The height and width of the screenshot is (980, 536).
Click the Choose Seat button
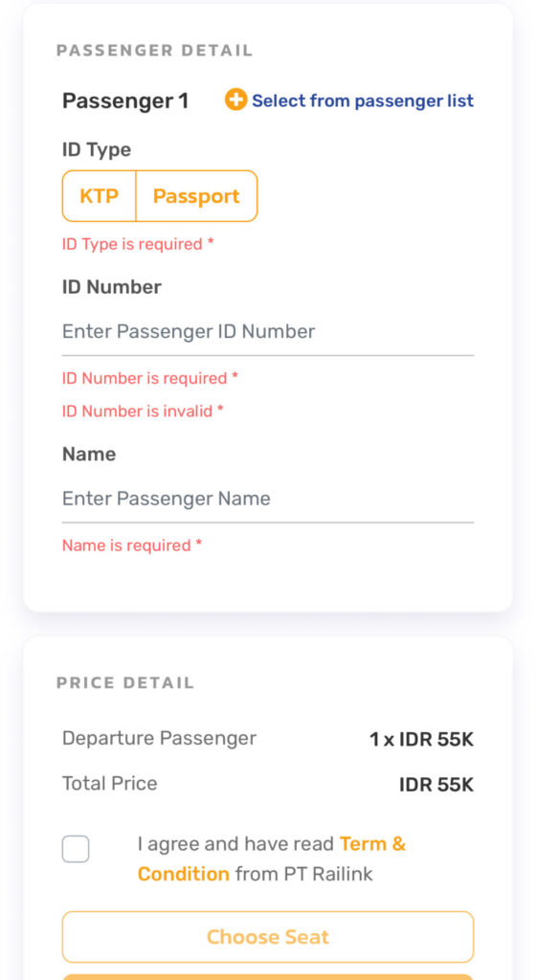pos(268,937)
